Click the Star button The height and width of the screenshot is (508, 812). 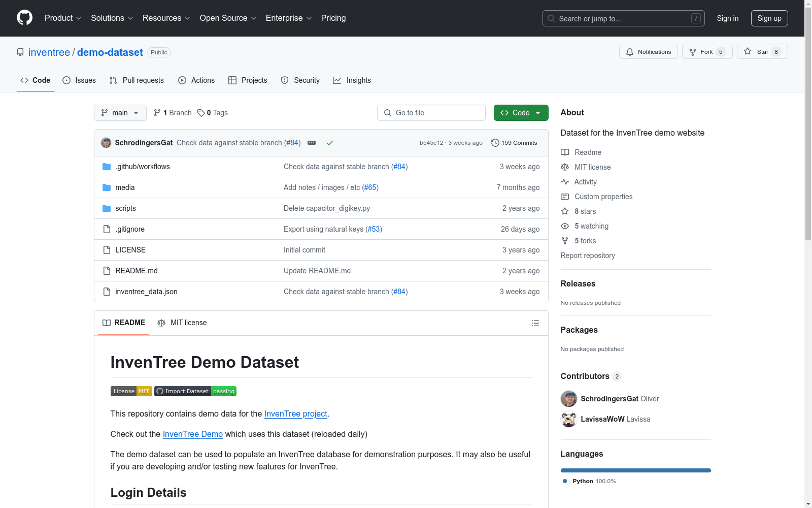coord(762,52)
